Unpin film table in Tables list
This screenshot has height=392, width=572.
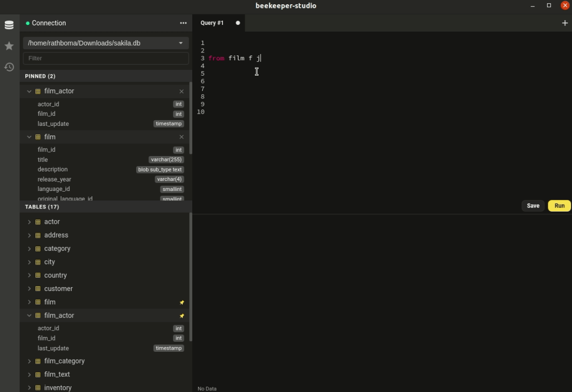pyautogui.click(x=182, y=303)
